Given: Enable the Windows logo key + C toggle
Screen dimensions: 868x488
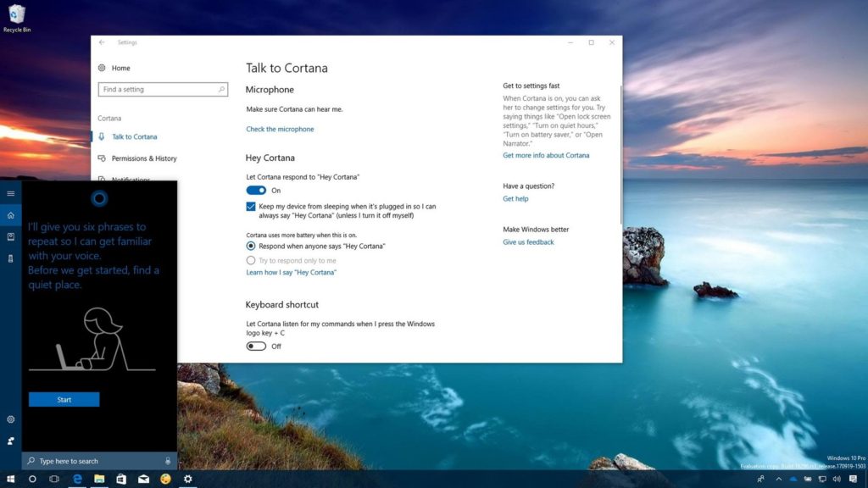Looking at the screenshot, I should [256, 347].
